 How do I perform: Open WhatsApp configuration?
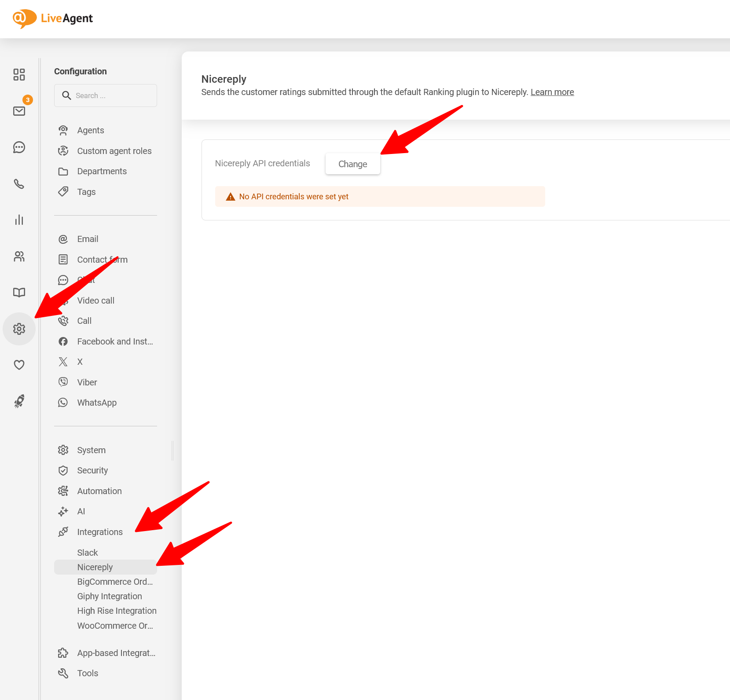[97, 403]
